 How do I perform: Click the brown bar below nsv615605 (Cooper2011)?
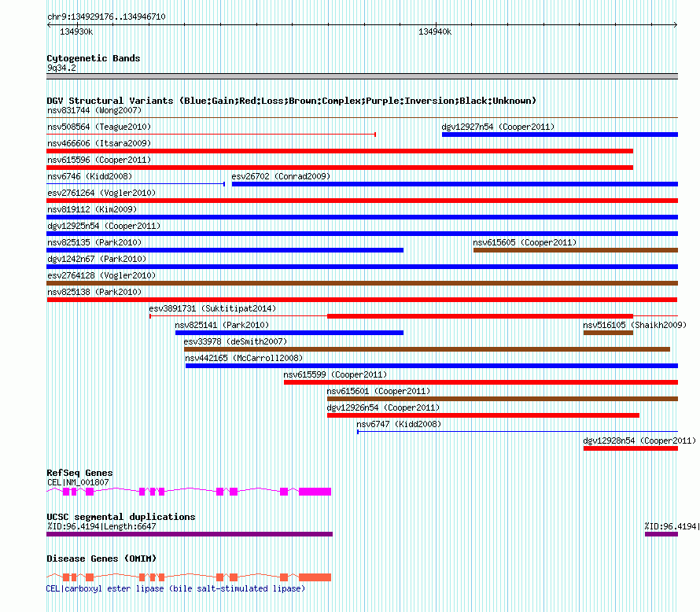click(576, 250)
